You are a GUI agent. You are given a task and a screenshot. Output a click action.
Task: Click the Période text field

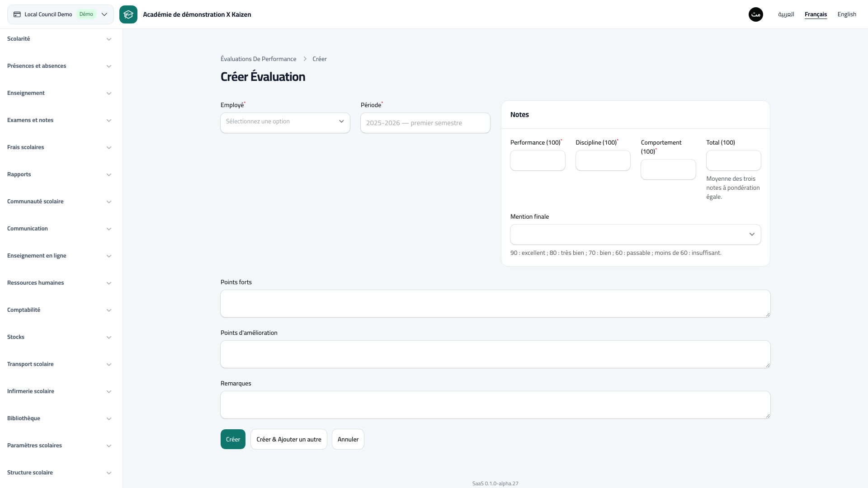click(425, 123)
